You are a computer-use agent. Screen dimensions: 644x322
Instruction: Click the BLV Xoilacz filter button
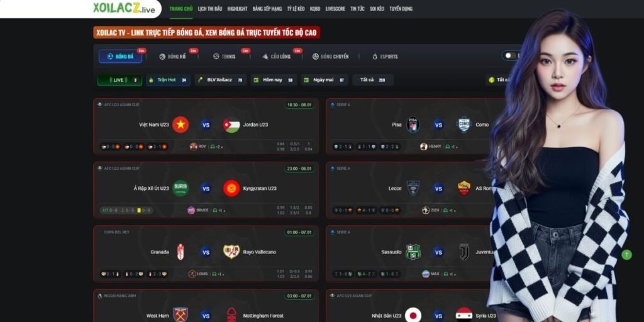[x=221, y=80]
